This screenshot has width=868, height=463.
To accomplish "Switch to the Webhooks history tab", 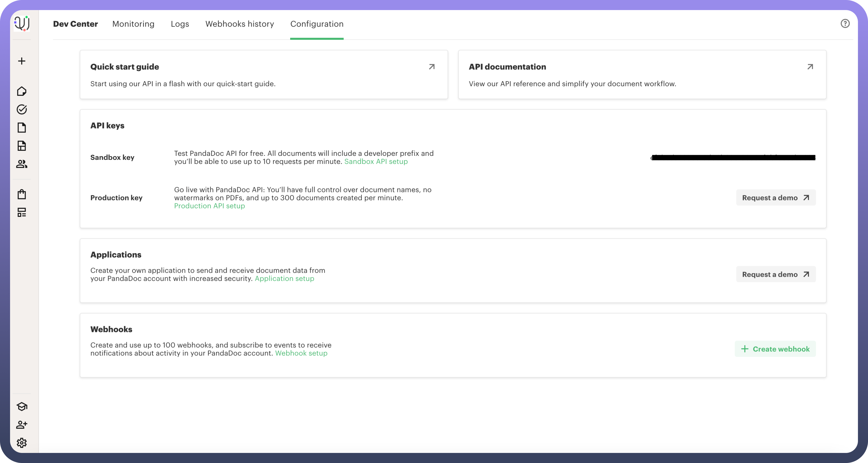I will pyautogui.click(x=240, y=24).
